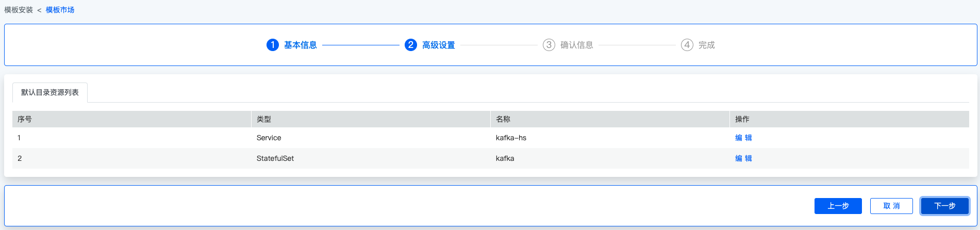
Task: Select the 确认信息 step label
Action: (x=577, y=45)
